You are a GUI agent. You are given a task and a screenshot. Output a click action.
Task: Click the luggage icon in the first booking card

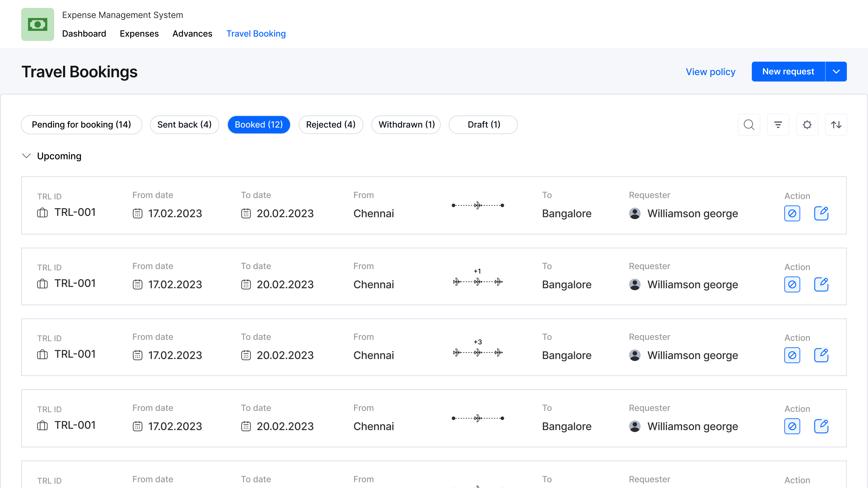point(42,213)
